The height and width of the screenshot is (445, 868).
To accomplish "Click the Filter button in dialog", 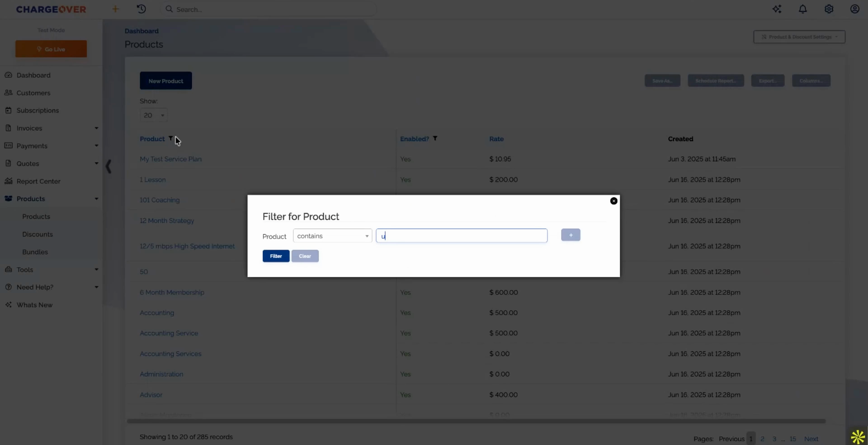I will coord(276,256).
